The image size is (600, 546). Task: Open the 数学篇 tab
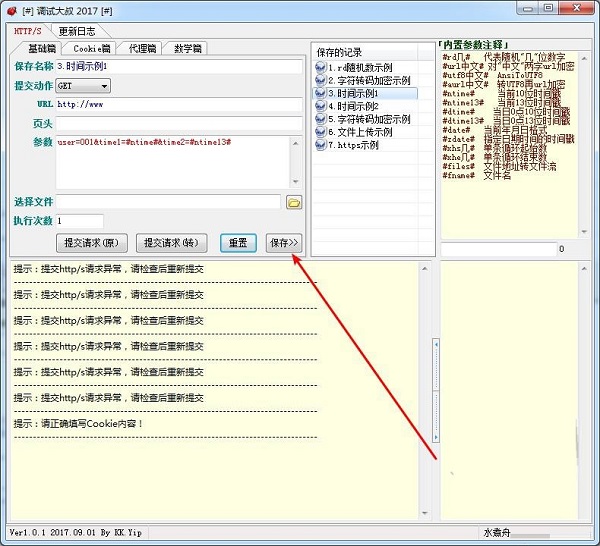click(188, 48)
